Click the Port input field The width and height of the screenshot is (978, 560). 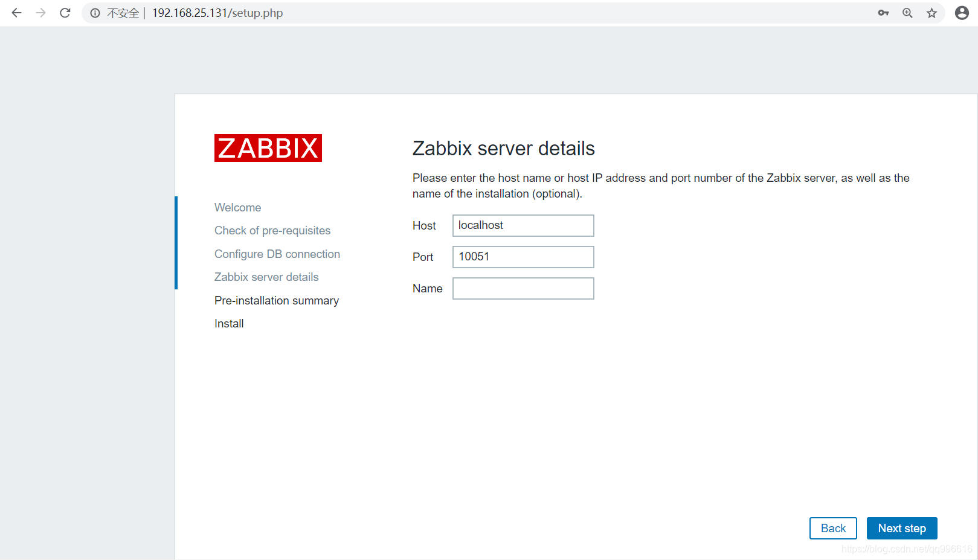[x=523, y=257]
